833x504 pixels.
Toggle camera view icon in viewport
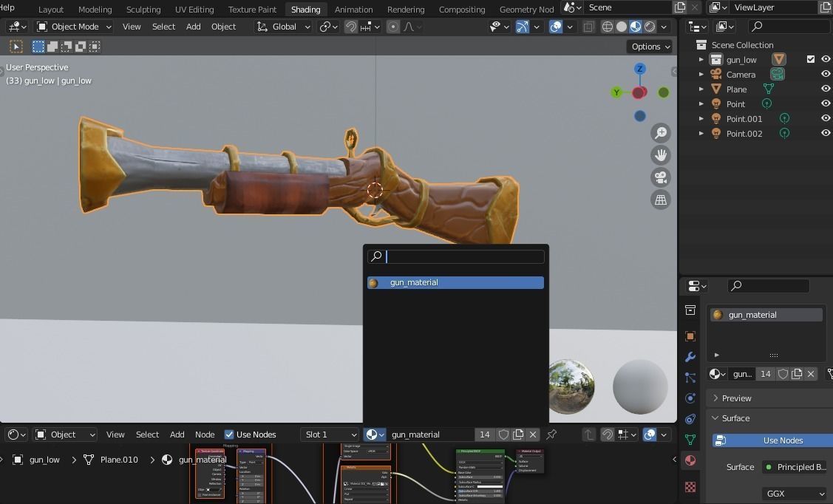660,177
